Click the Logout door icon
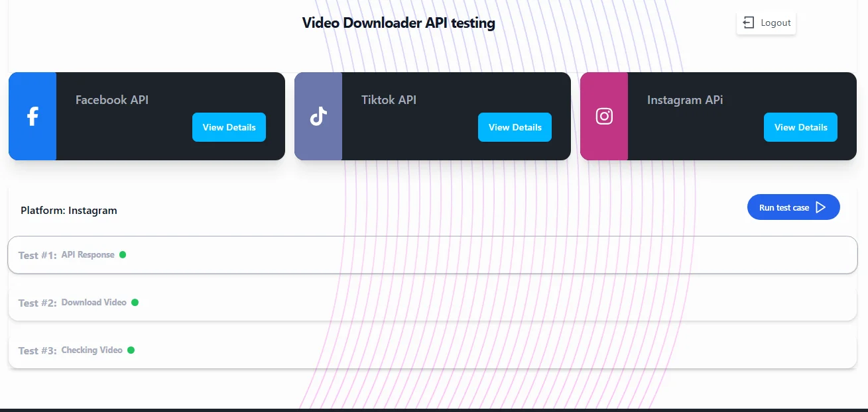The image size is (868, 412). (x=749, y=23)
